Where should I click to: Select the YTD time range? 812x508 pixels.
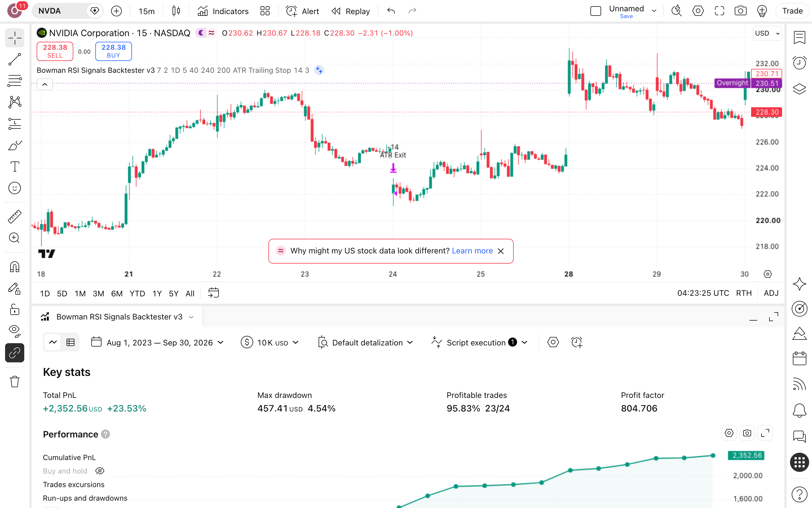137,293
